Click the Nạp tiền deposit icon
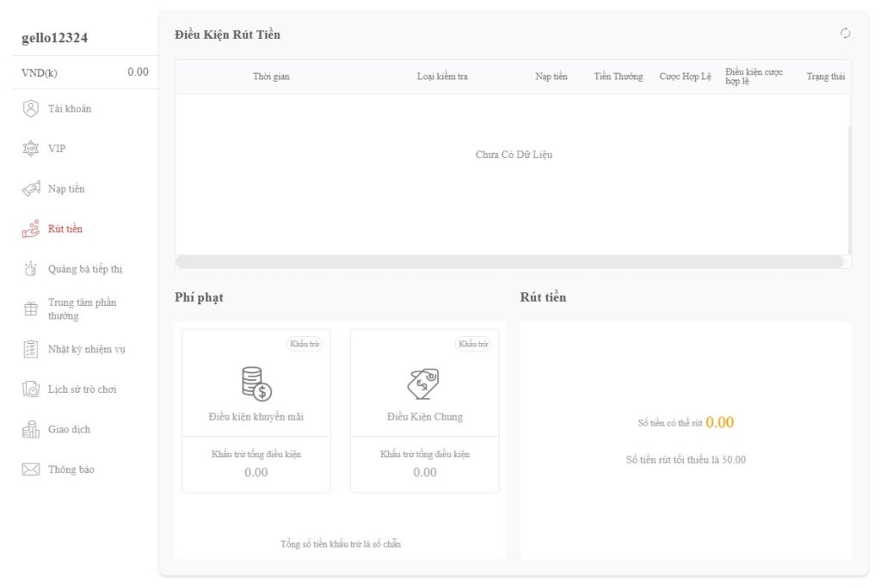Image resolution: width=881 pixels, height=588 pixels. click(x=31, y=189)
